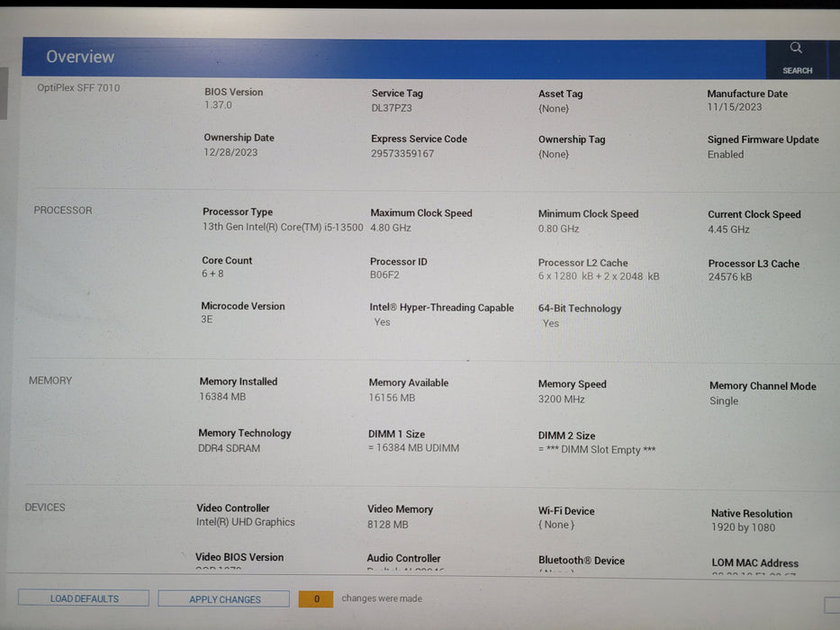Click Video Memory value 8128 MB
This screenshot has width=840, height=630.
pyautogui.click(x=387, y=525)
